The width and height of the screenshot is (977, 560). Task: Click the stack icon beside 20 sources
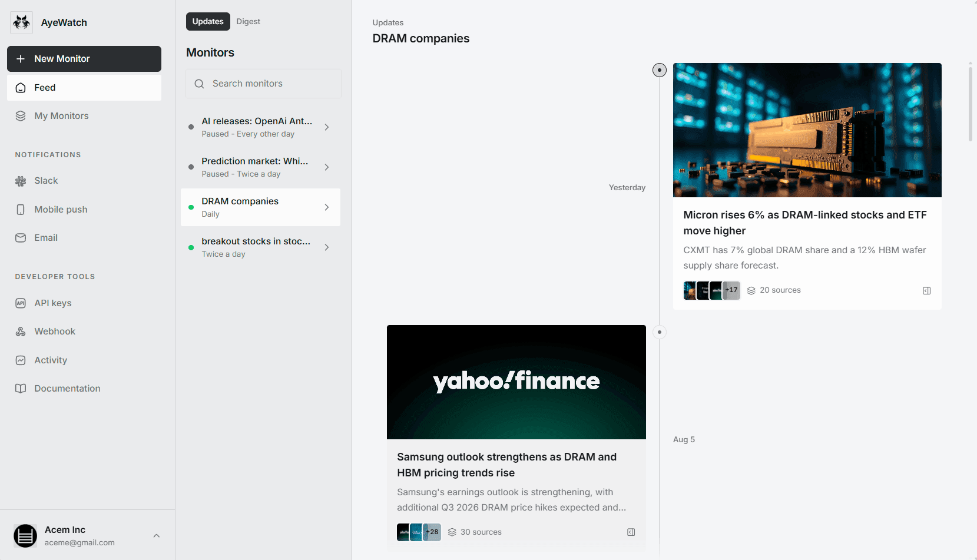(751, 290)
